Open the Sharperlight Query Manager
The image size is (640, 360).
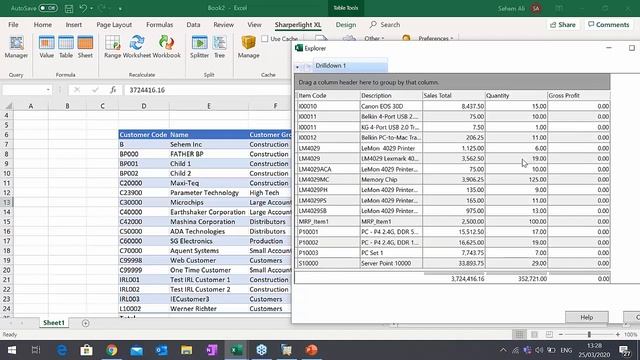click(16, 47)
